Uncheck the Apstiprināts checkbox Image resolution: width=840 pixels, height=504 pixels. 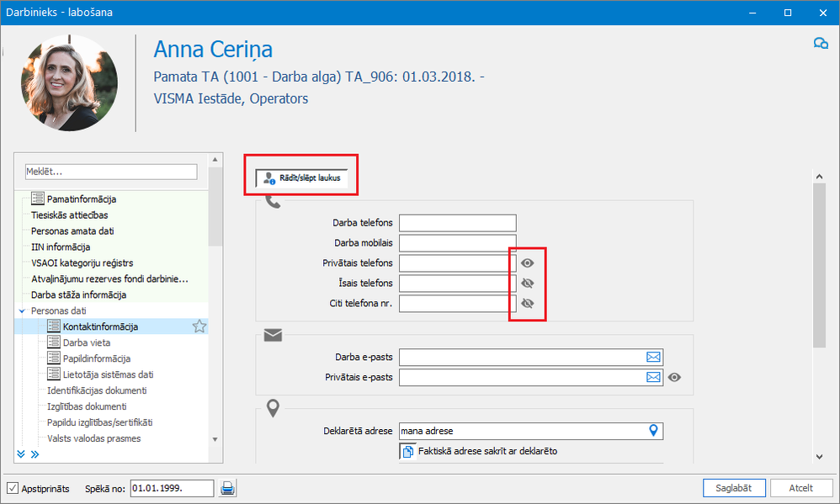click(x=13, y=488)
